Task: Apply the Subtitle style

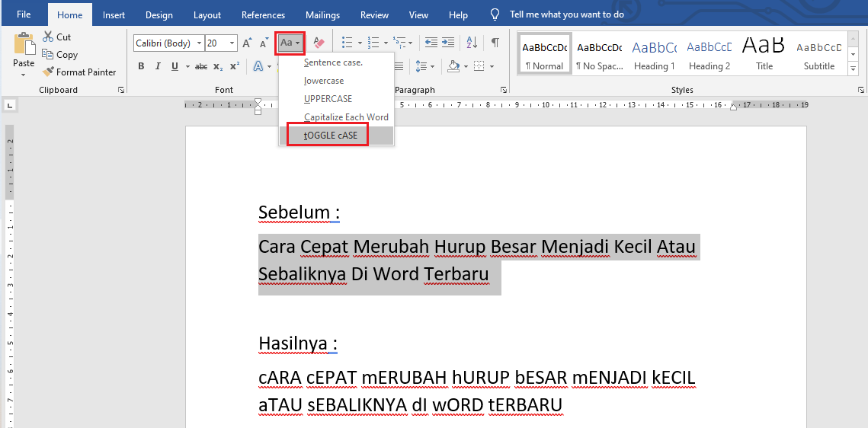Action: pyautogui.click(x=819, y=53)
